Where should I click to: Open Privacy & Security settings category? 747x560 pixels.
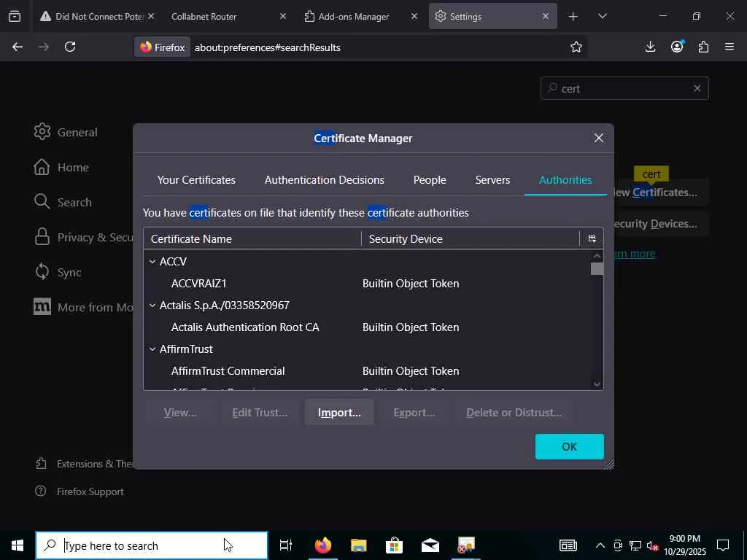coord(83,237)
